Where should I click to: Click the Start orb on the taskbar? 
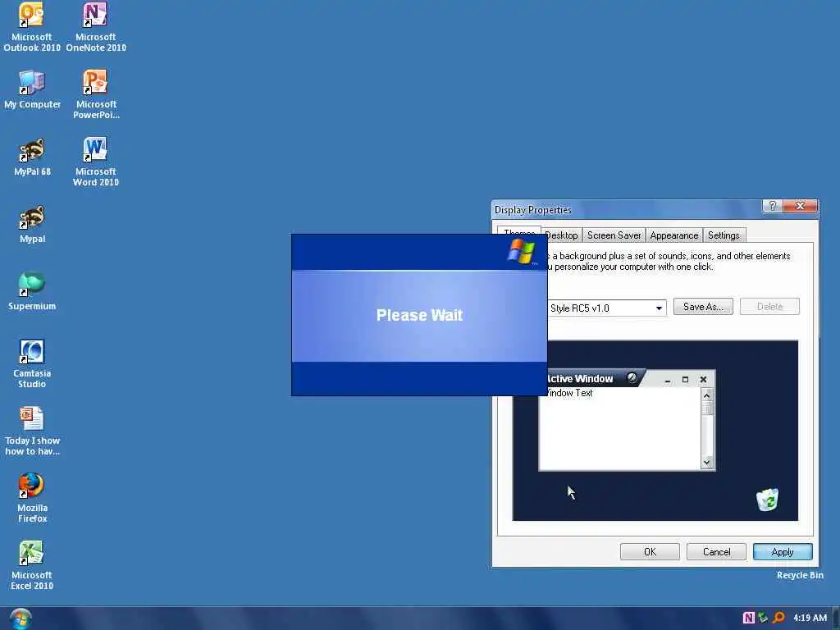pos(21,619)
